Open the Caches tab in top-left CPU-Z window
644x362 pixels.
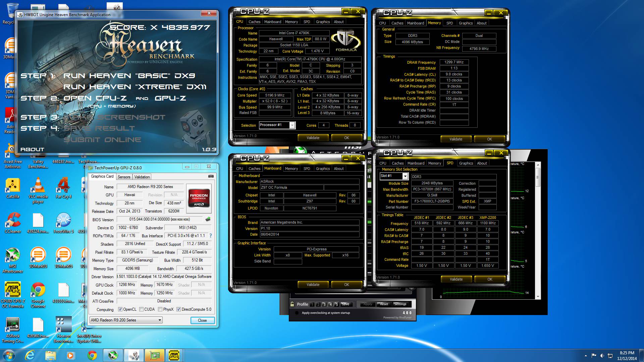click(x=254, y=22)
